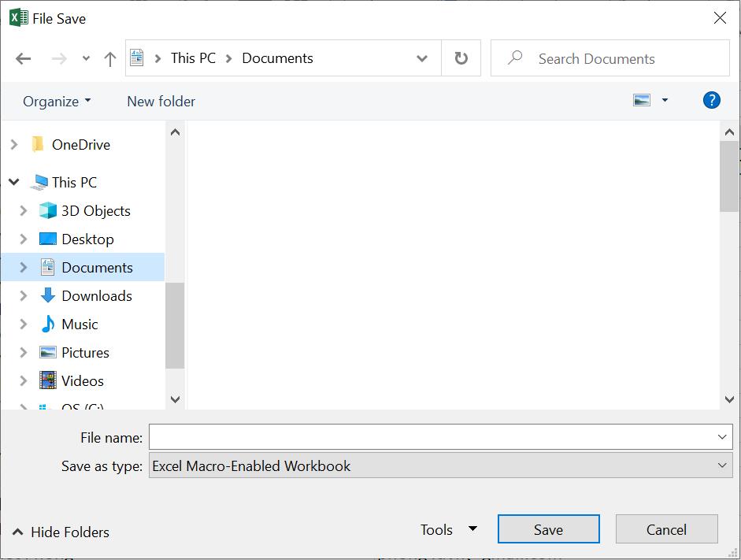
Task: Open recent locations dropdown arrow
Action: click(86, 58)
